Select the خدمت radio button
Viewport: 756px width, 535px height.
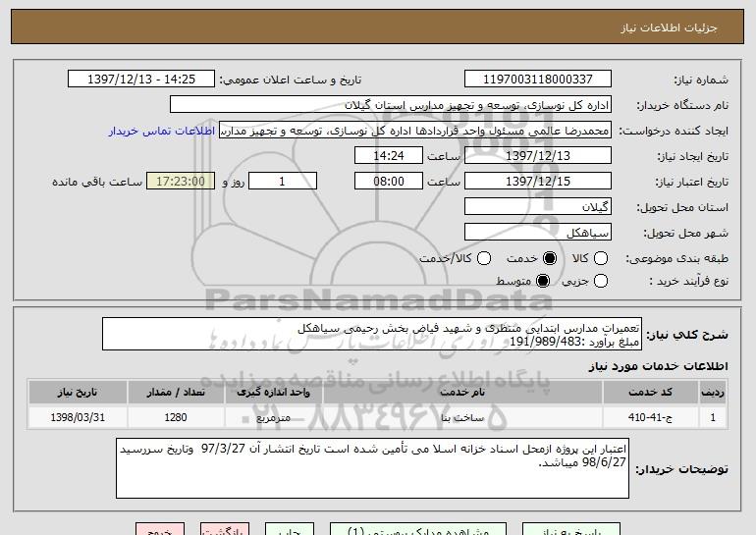coord(550,258)
